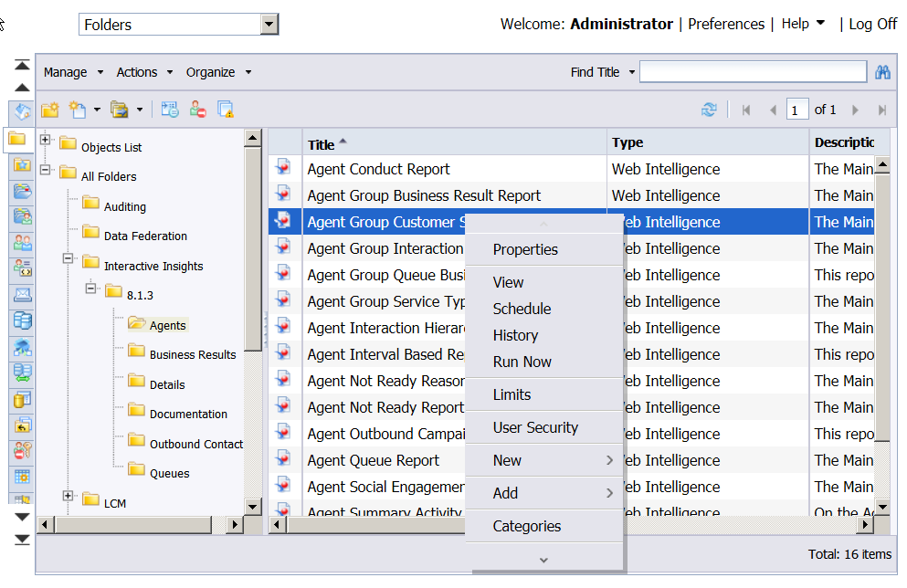
Task: Expand the LCM tree node
Action: click(68, 496)
